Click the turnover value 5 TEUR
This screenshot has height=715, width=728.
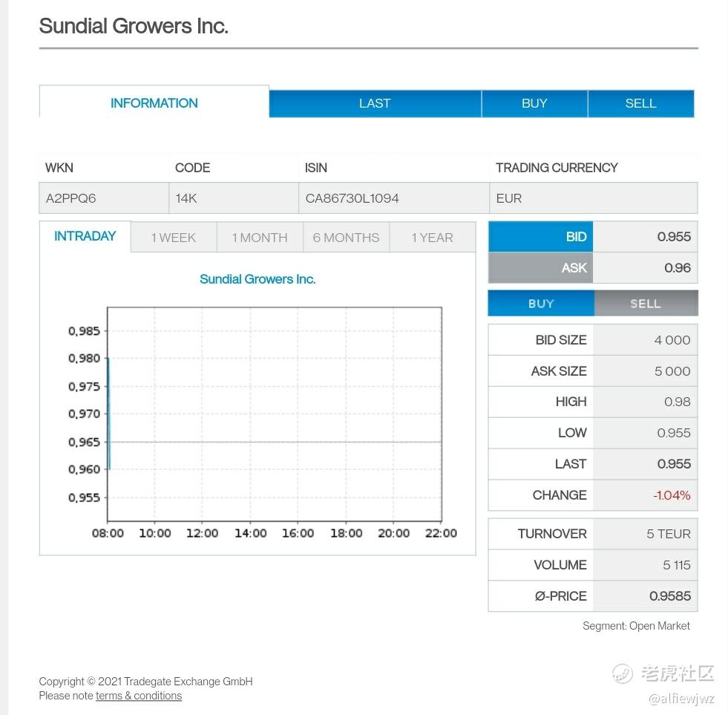[669, 534]
